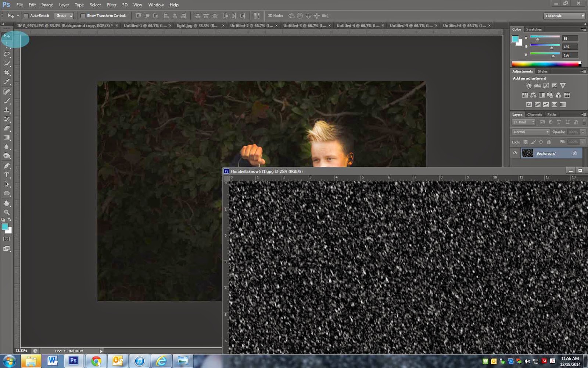Select the Brush tool
Viewport: 588px width, 368px height.
[x=7, y=101]
